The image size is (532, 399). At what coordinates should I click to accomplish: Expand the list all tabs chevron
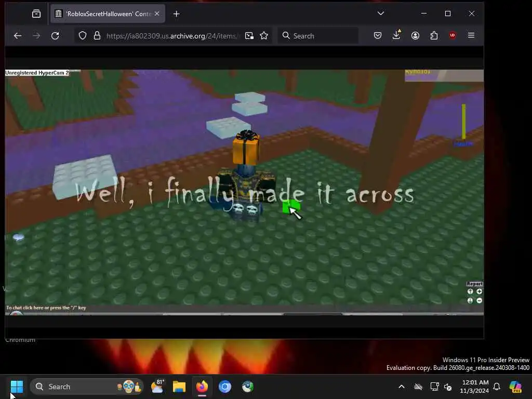[381, 14]
